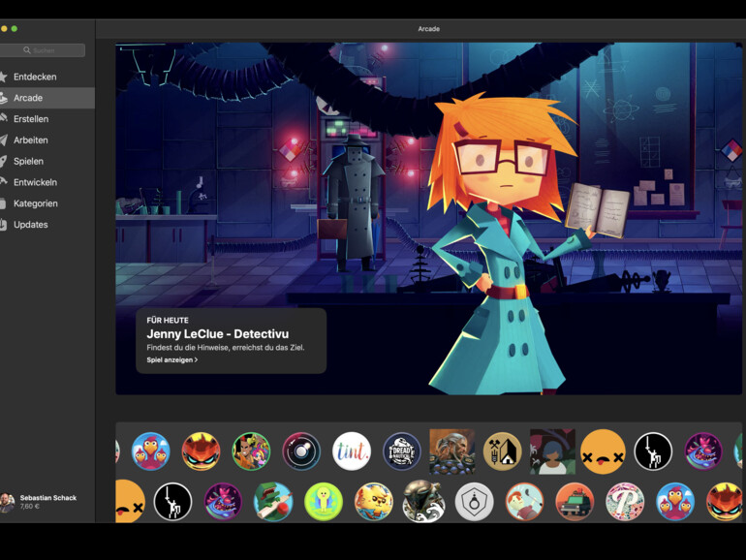Open the grey shield emblem game icon
The width and height of the screenshot is (746, 560).
(474, 502)
